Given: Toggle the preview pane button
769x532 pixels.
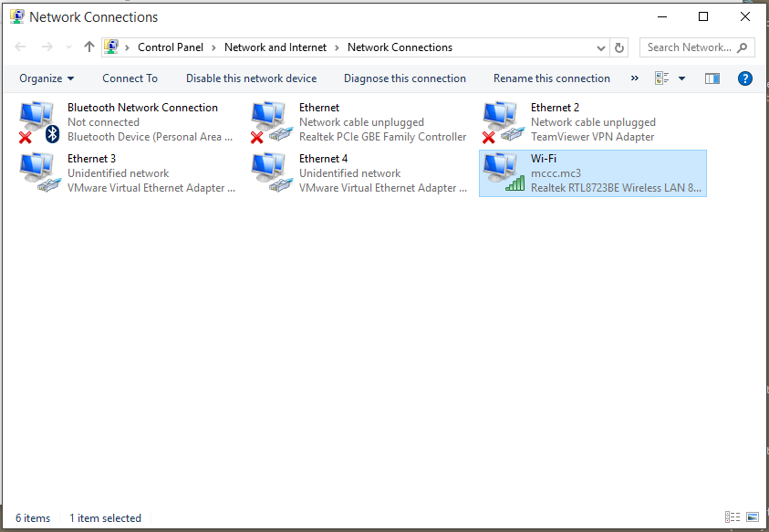Looking at the screenshot, I should coord(712,78).
